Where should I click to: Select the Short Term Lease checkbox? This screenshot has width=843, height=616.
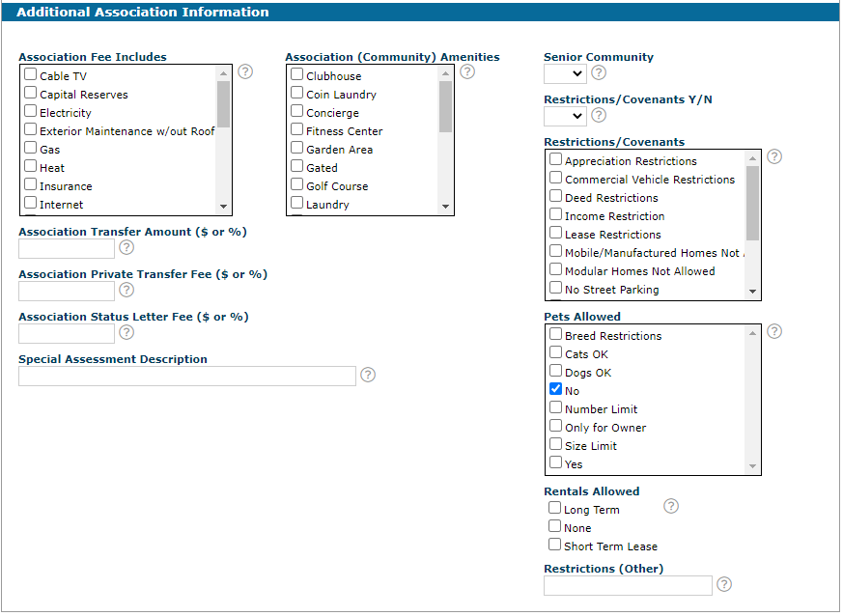tap(554, 544)
